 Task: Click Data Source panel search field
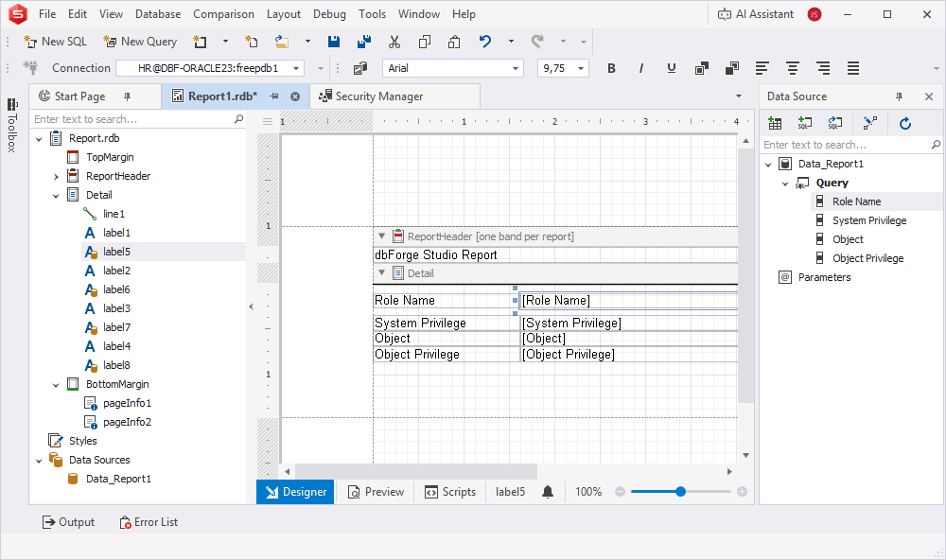845,145
